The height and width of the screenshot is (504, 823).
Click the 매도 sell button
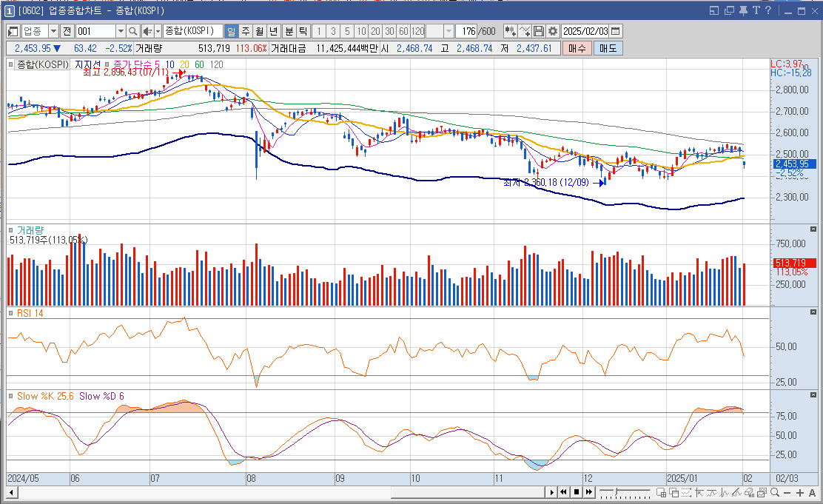(x=608, y=48)
